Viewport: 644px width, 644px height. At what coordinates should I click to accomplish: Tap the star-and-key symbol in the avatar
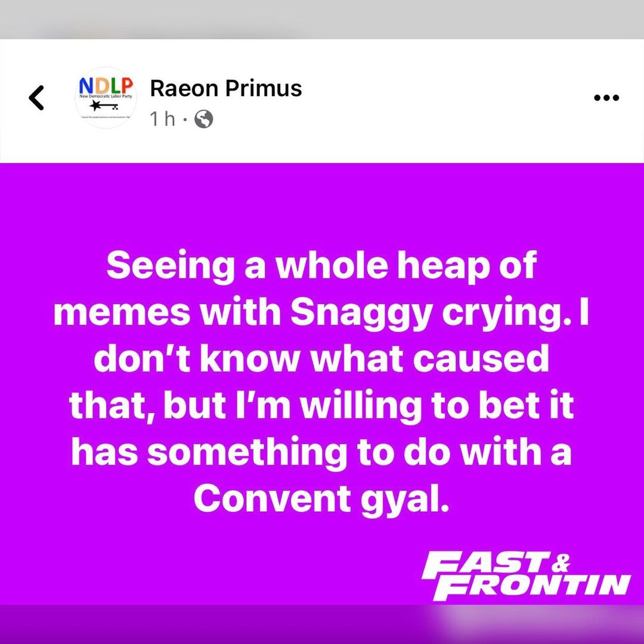(x=104, y=106)
